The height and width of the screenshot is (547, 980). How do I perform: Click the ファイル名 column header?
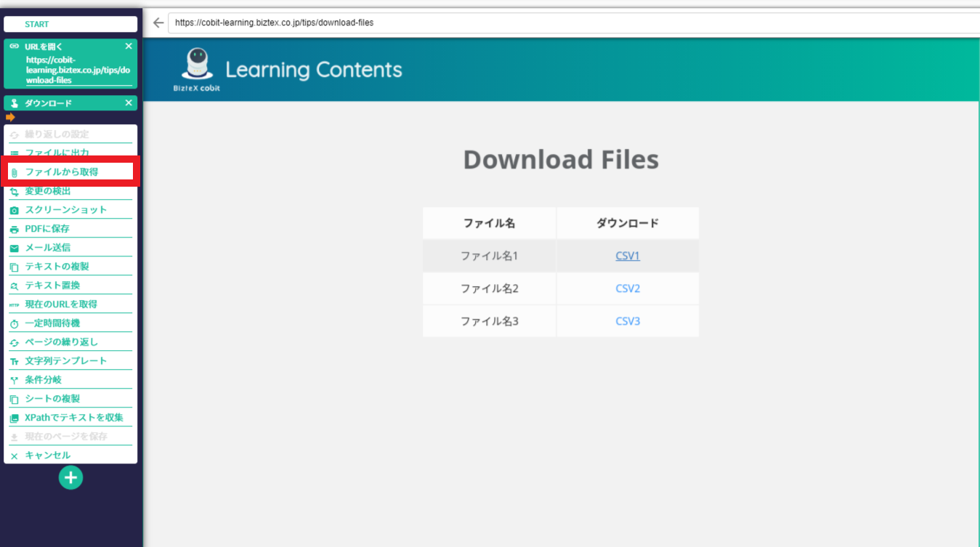(x=490, y=223)
